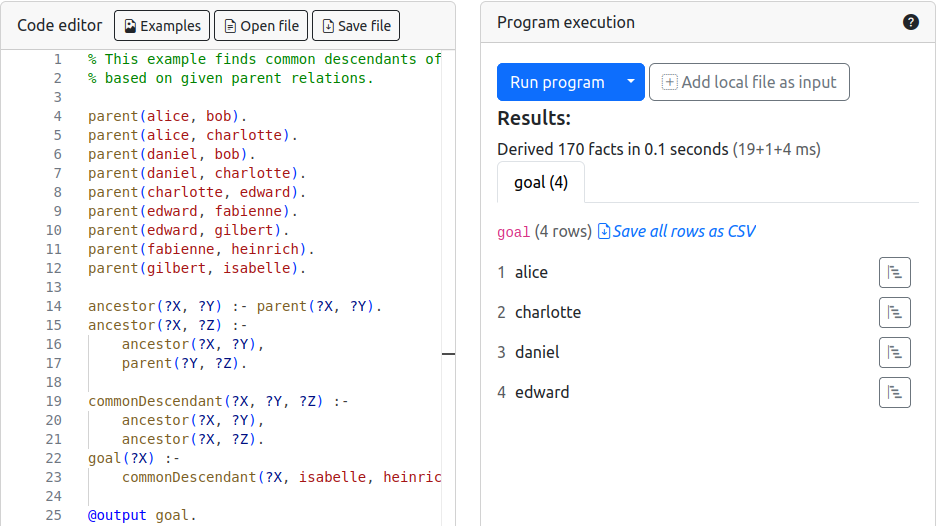937x526 pixels.
Task: Click '@output goal.' on line 25
Action: click(x=142, y=515)
